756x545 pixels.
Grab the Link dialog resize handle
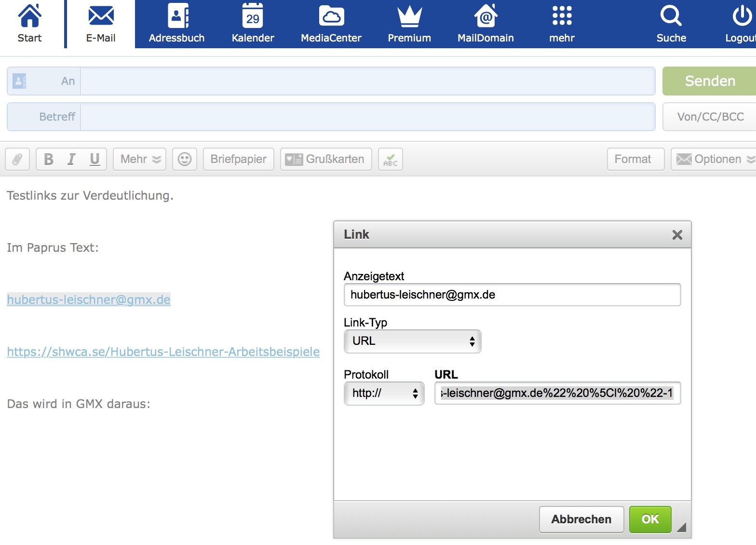(x=681, y=528)
